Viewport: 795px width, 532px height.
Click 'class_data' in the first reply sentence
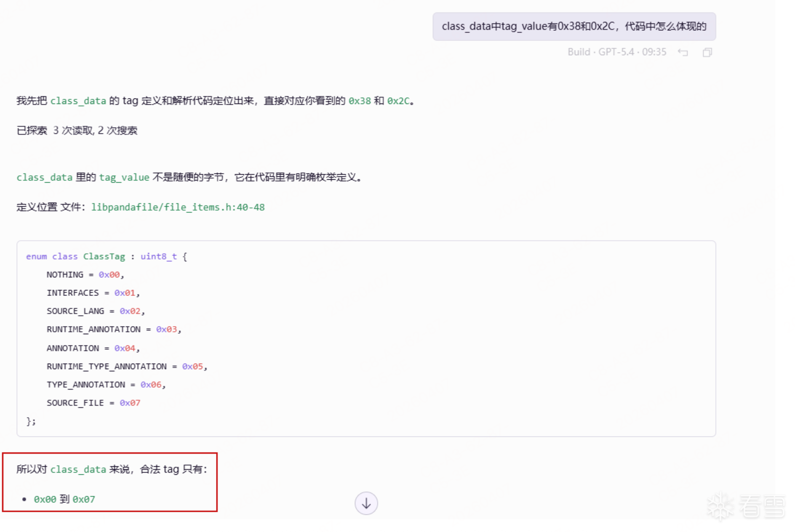point(78,101)
